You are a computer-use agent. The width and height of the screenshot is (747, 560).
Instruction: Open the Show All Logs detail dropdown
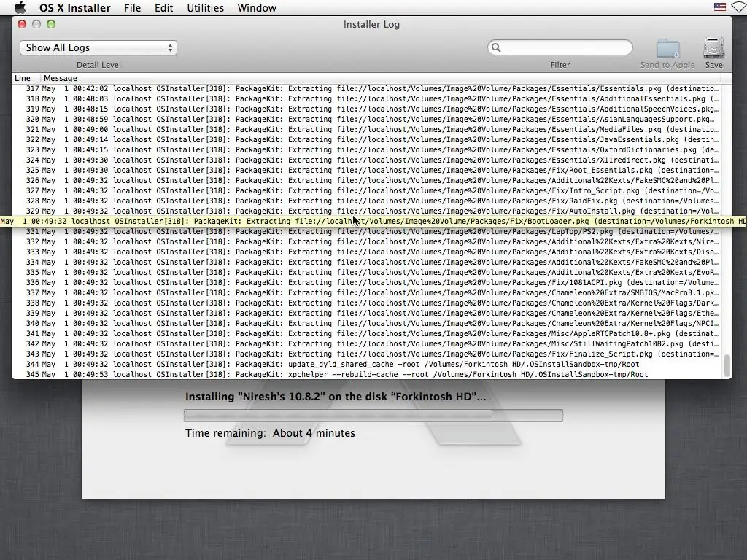click(x=98, y=47)
